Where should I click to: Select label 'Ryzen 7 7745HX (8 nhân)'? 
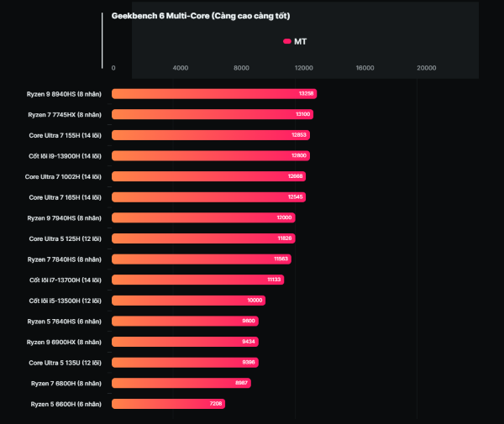65,115
